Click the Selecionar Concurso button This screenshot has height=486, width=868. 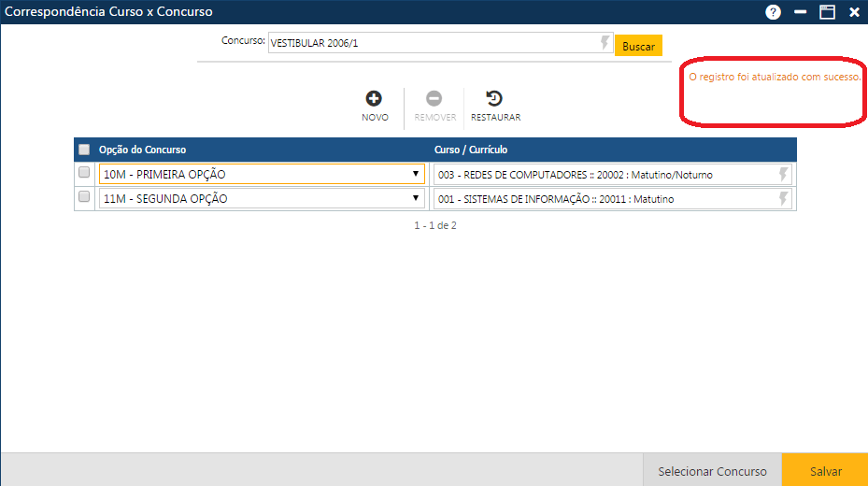coord(712,471)
